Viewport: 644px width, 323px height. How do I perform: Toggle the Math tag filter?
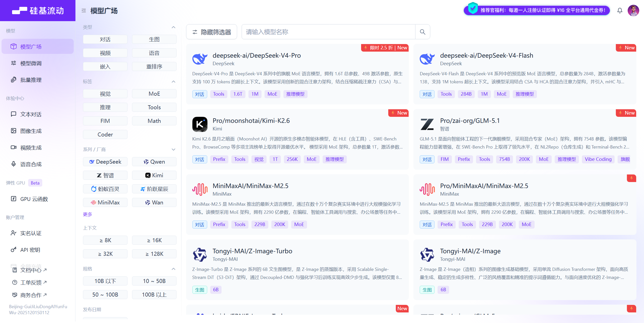154,121
